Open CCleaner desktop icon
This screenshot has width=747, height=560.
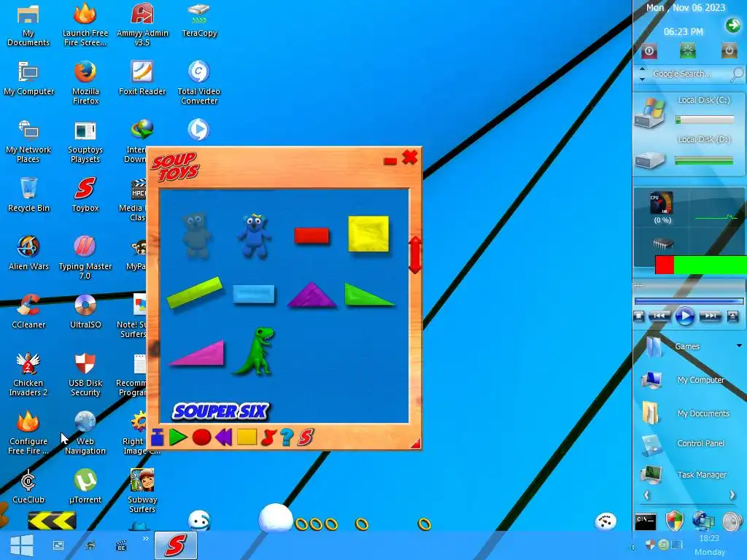pos(28,311)
